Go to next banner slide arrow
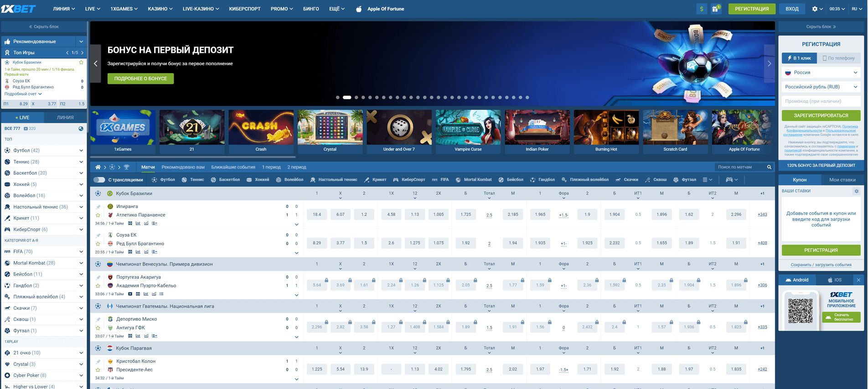 click(x=769, y=64)
